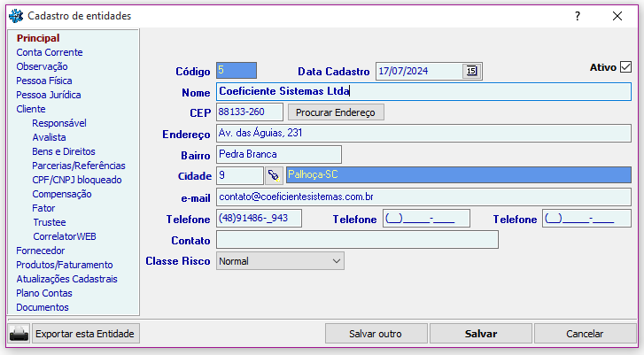The width and height of the screenshot is (644, 355).
Task: Open Pessoa Jurídica section
Action: click(x=49, y=95)
